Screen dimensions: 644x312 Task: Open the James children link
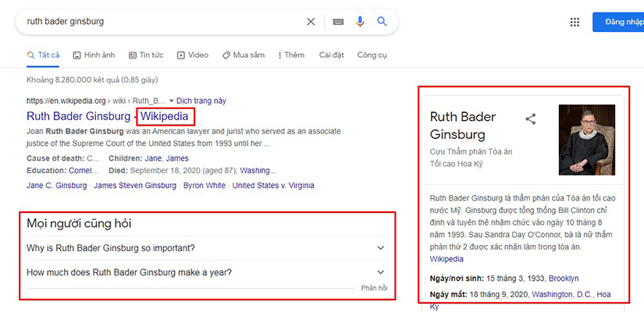pyautogui.click(x=177, y=158)
